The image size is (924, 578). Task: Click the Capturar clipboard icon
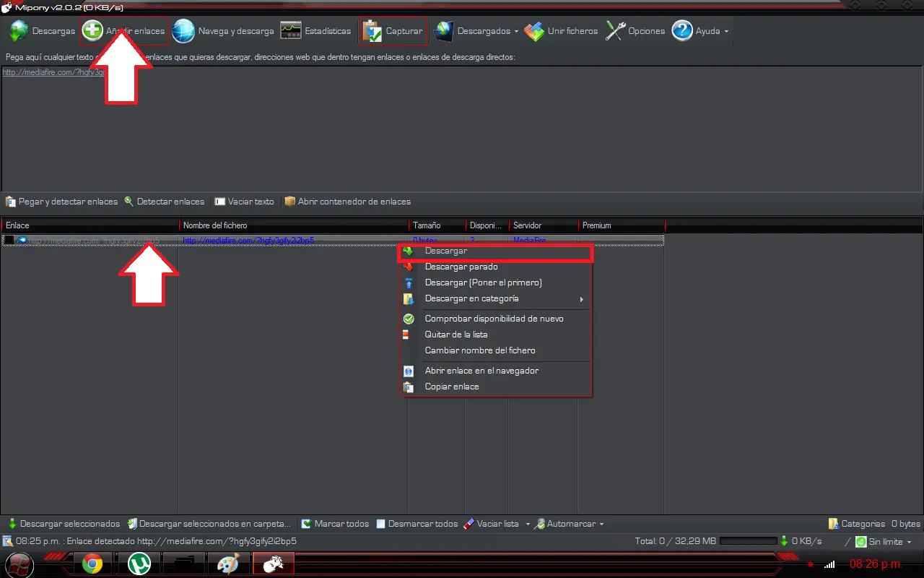tap(372, 31)
